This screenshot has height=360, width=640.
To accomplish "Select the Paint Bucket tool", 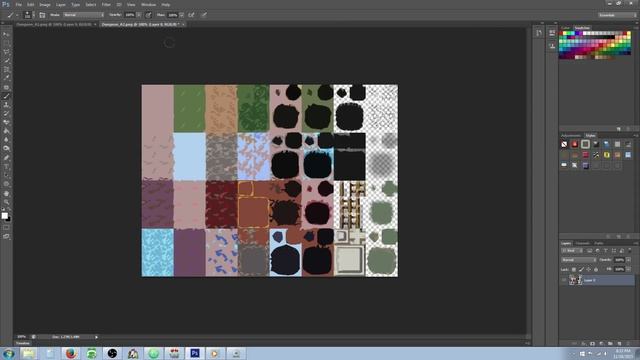I will (6, 131).
